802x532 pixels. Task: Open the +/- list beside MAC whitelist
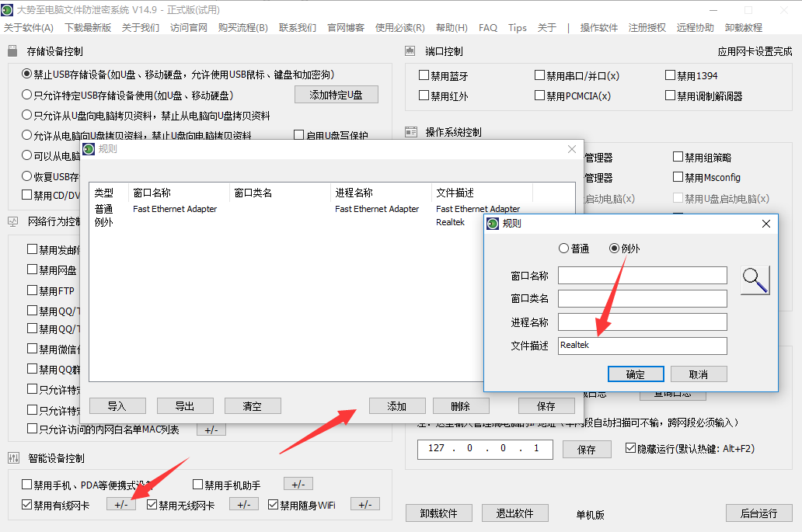(x=211, y=429)
